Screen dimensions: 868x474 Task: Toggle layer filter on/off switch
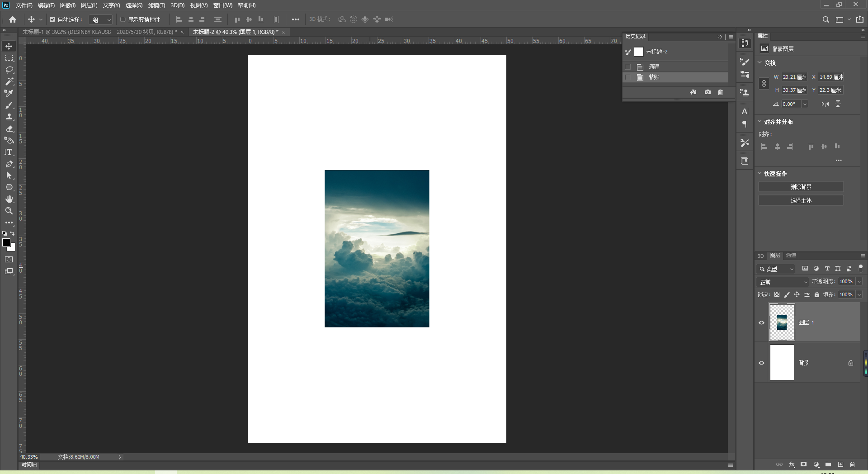click(x=861, y=268)
